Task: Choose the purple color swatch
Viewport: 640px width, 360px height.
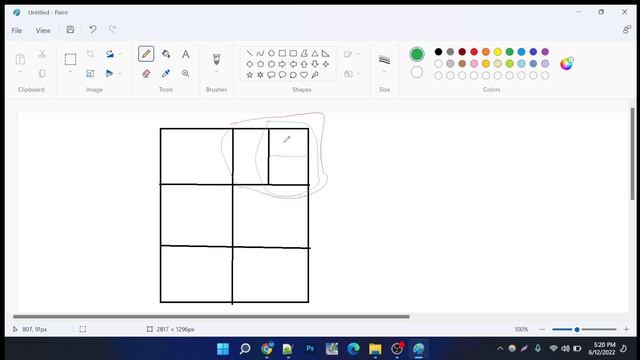Action: (x=545, y=52)
